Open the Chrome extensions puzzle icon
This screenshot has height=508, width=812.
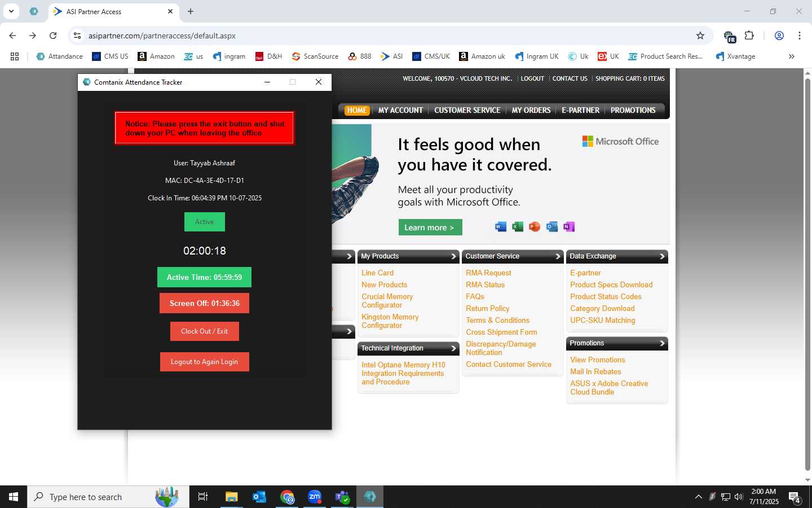749,36
